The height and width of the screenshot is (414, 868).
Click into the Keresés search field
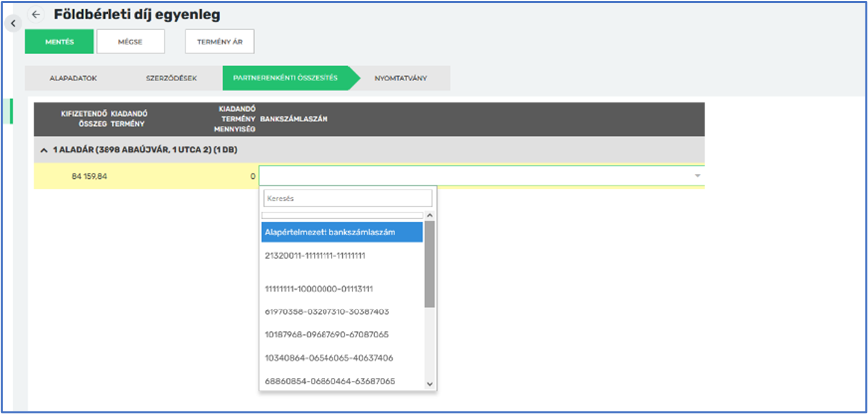[x=347, y=198]
